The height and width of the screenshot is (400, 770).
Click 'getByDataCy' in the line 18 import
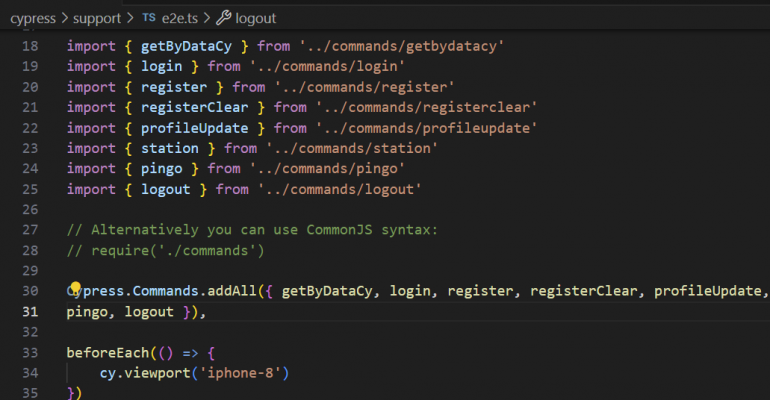coord(186,46)
